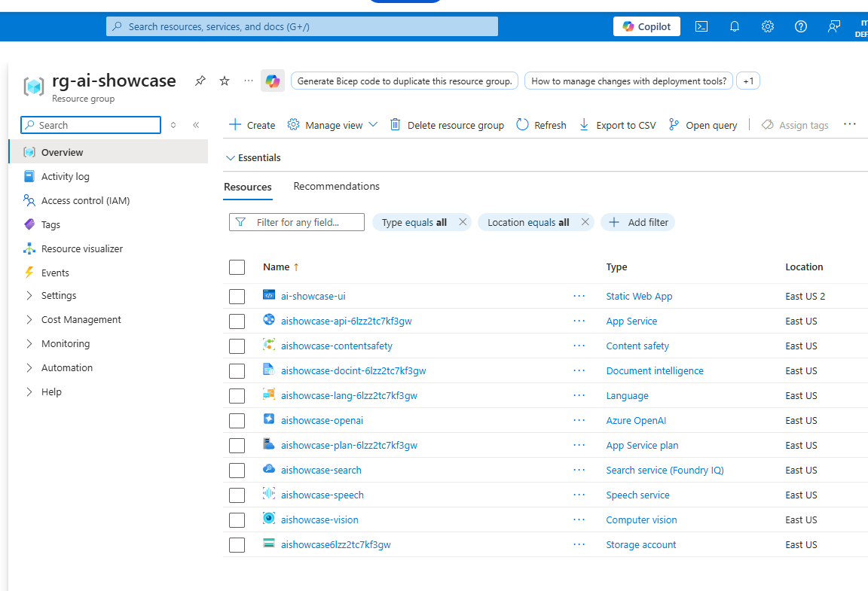Screen dimensions: 868x591
Task: Expand the Cost Management section
Action: pyautogui.click(x=29, y=320)
